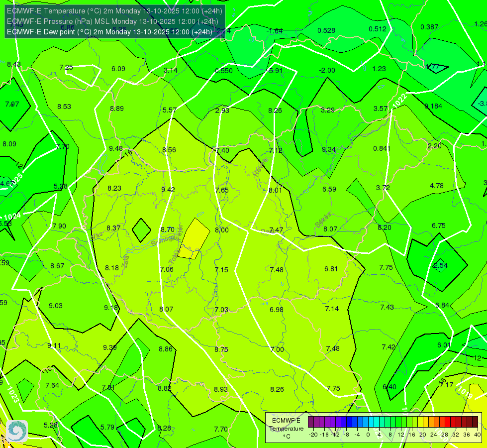The image size is (487, 448).
Task: Click the dew point value 7.25
Action: click(66, 68)
